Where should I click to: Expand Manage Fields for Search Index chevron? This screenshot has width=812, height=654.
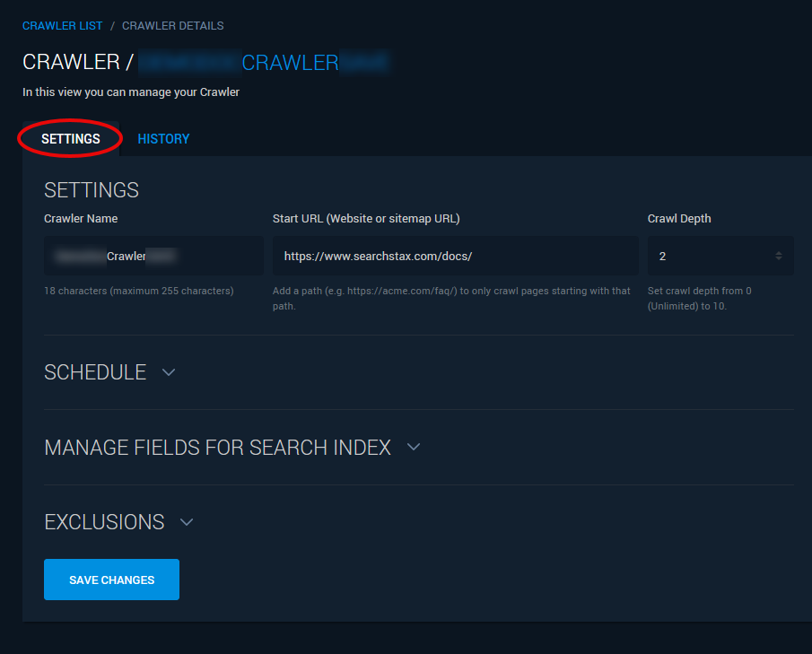click(414, 447)
